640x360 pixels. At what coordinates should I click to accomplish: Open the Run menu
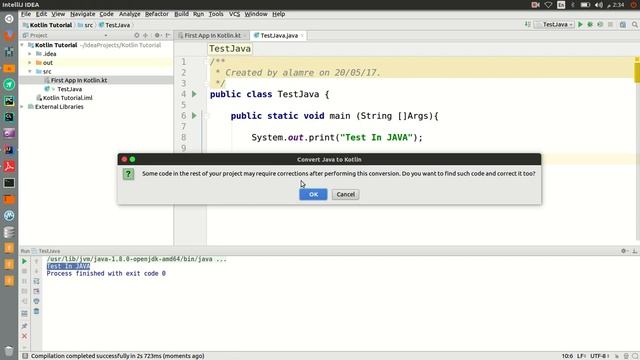[198, 14]
